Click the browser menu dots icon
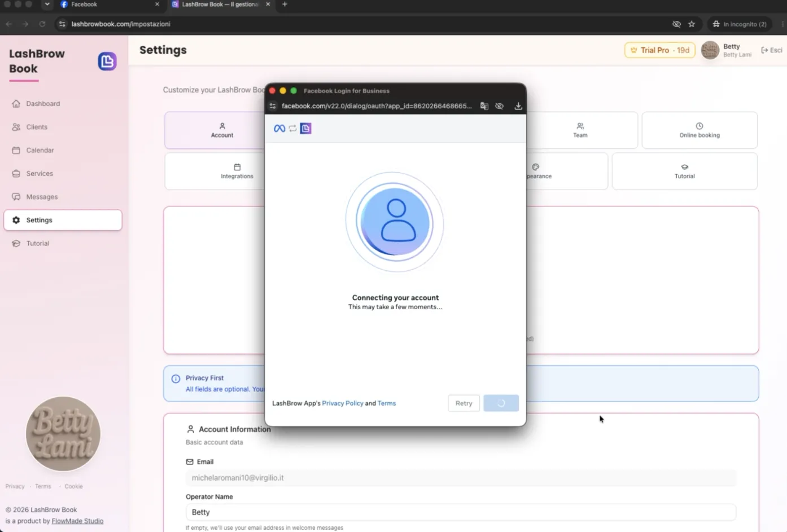Image resolution: width=787 pixels, height=532 pixels. pyautogui.click(x=782, y=24)
